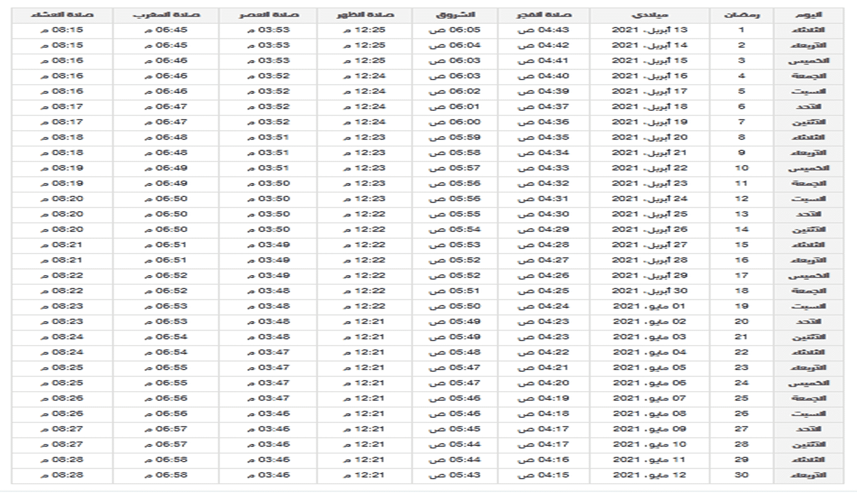The image size is (857, 504).
Task: Click the صلاة الفجر column header
Action: [x=543, y=15]
